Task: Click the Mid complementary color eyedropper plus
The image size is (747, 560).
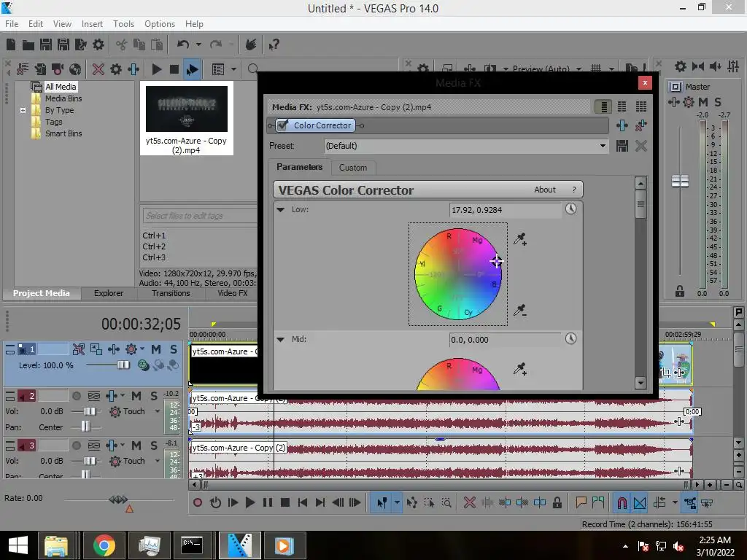Action: 519,368
